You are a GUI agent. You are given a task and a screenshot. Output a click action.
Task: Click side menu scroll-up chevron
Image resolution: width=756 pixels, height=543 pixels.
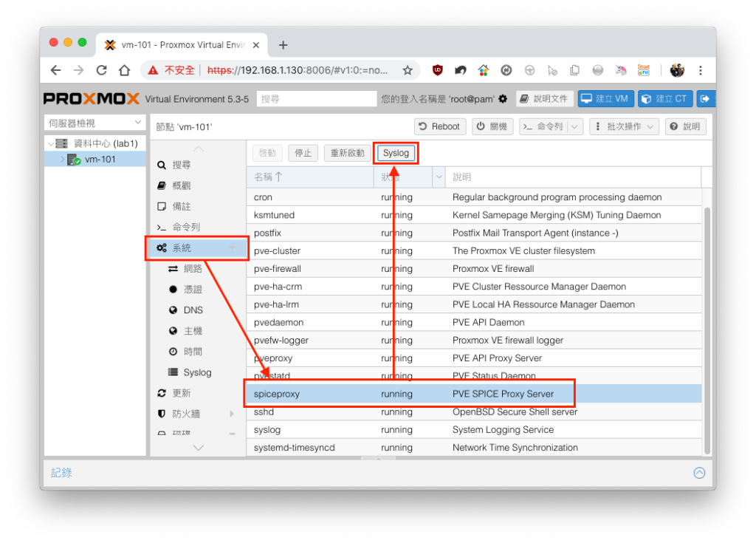click(198, 148)
